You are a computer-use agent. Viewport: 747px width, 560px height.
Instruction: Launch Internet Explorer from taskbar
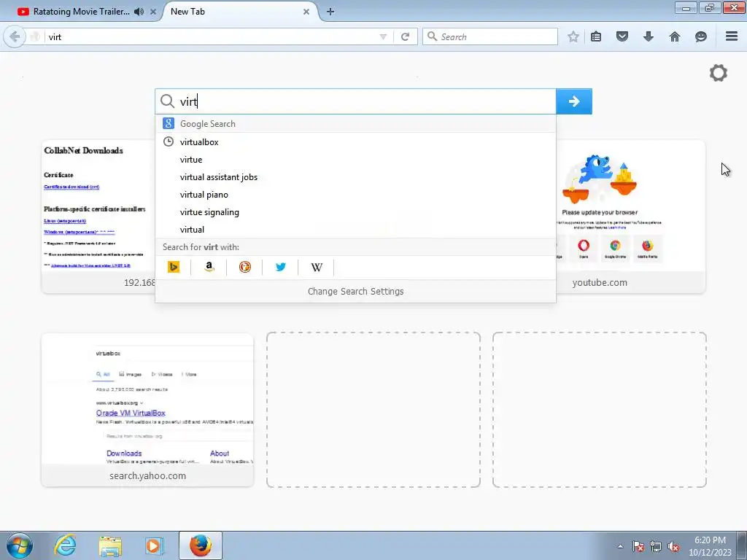(x=65, y=545)
